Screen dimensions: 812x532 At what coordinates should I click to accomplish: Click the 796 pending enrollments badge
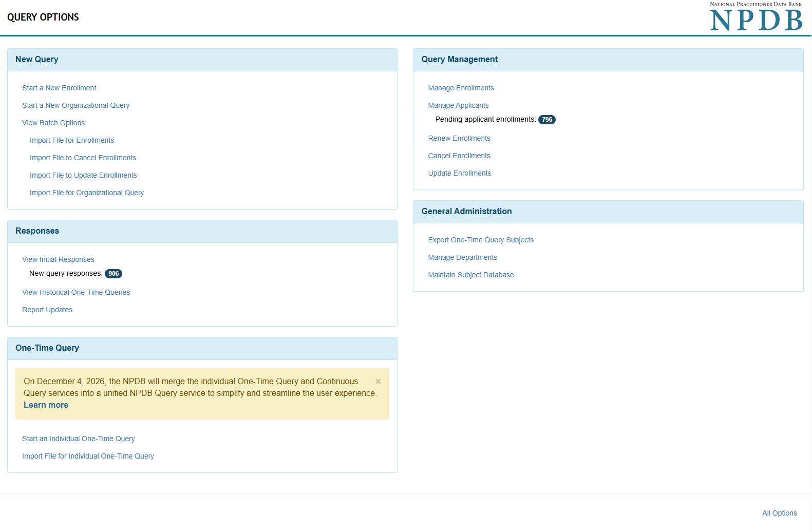(x=547, y=120)
